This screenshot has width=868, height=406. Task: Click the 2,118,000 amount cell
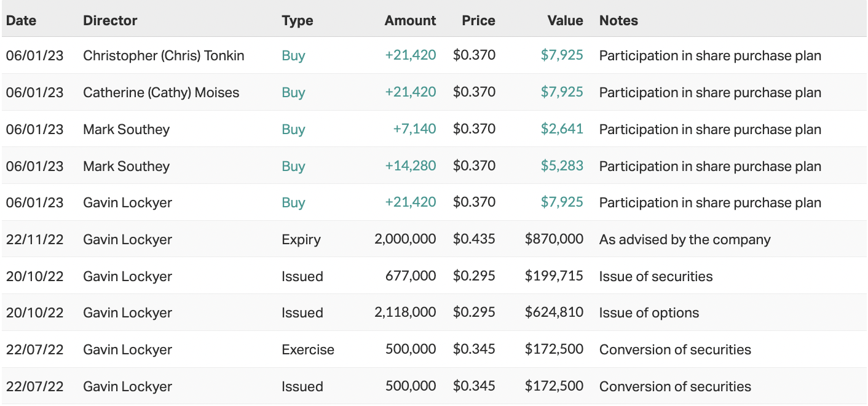[x=405, y=312]
